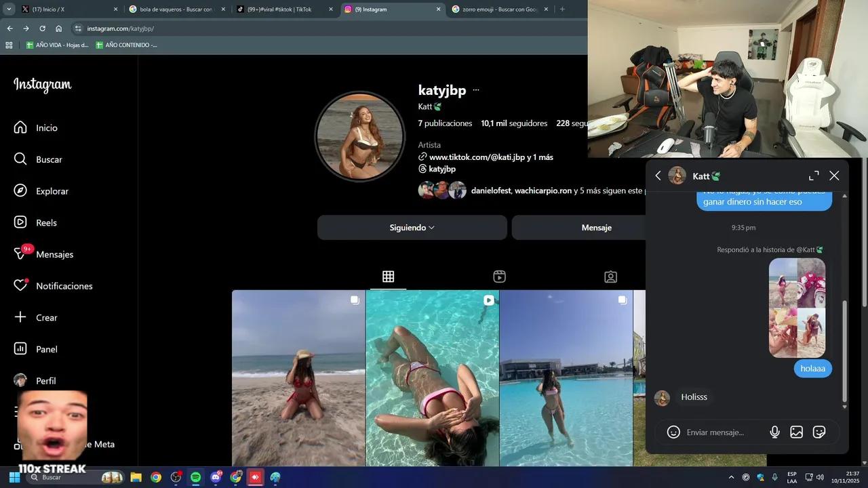Viewport: 868px width, 488px height.
Task: Reload the page in Chrome
Action: click(x=42, y=28)
